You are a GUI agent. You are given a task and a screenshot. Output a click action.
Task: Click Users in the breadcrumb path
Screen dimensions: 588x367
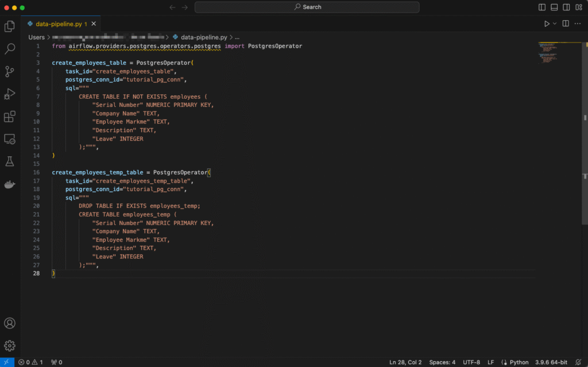click(x=36, y=37)
